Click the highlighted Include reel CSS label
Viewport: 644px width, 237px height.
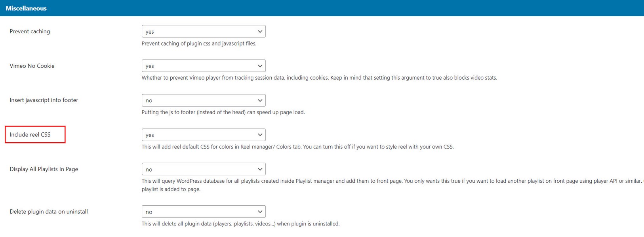[30, 135]
